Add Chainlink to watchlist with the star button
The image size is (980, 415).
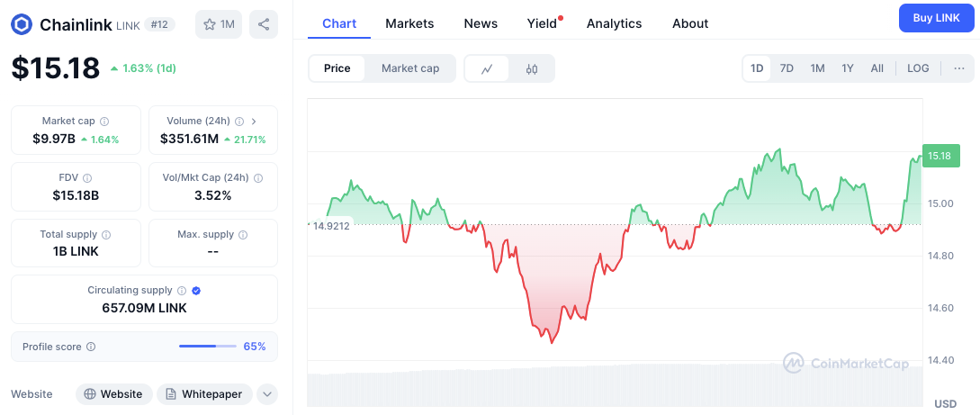[x=219, y=24]
